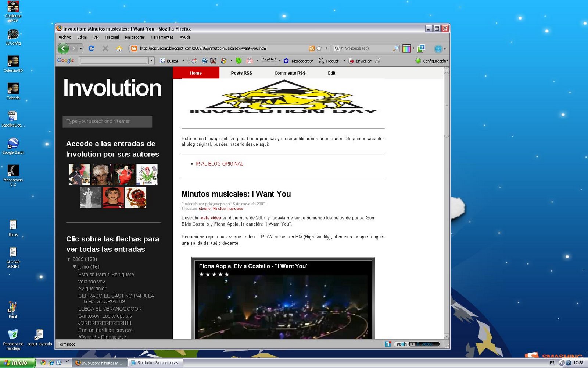Open the back/forward history dropdown arrow
This screenshot has height=368, width=588.
pos(80,48)
